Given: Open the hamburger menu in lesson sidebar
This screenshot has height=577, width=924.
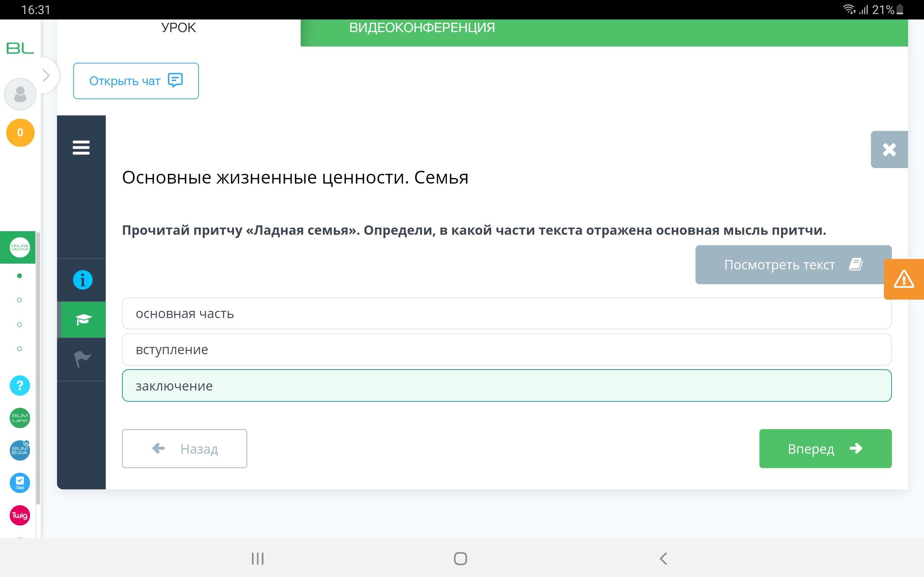Looking at the screenshot, I should pyautogui.click(x=81, y=148).
